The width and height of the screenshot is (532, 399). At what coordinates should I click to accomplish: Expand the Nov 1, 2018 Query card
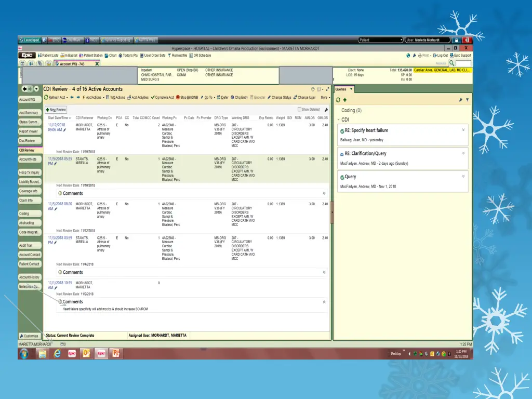pyautogui.click(x=463, y=176)
